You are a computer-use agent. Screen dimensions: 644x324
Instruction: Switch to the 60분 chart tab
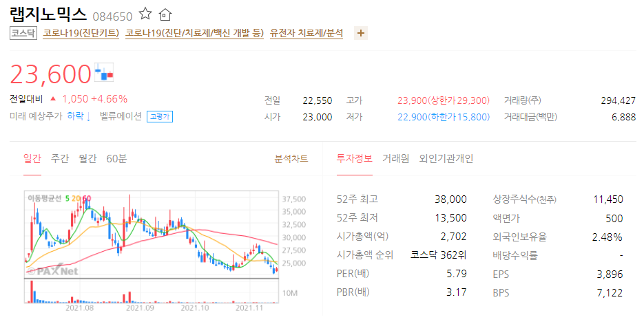(116, 159)
